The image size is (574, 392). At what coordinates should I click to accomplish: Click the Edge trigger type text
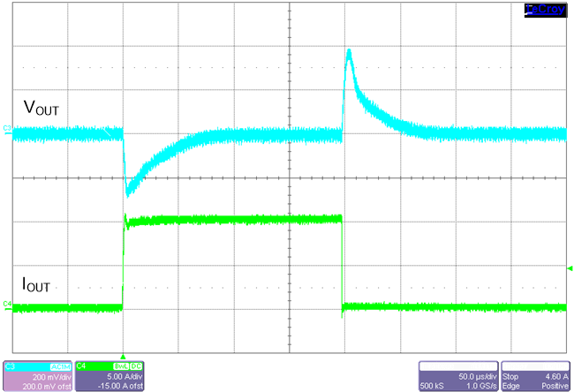pyautogui.click(x=510, y=386)
